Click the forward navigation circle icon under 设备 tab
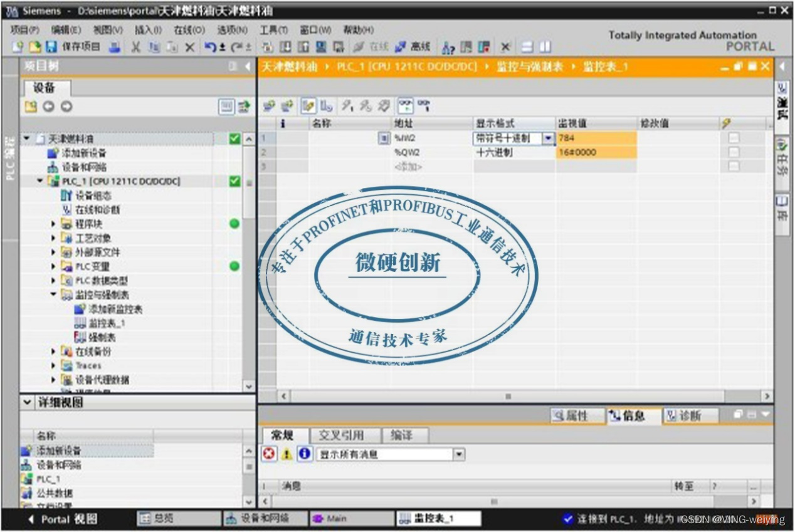This screenshot has height=532, width=795. pos(66,107)
